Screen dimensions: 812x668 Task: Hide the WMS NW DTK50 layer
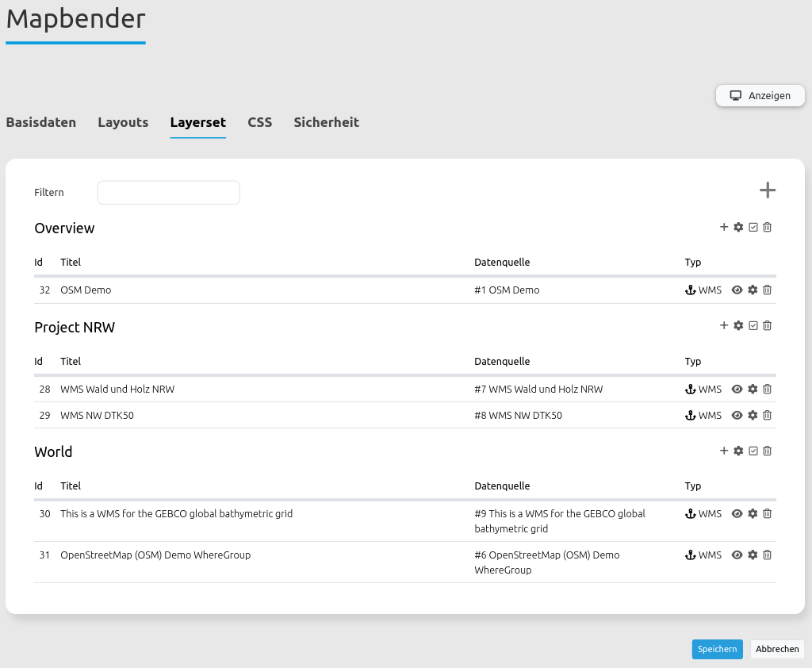pos(737,415)
